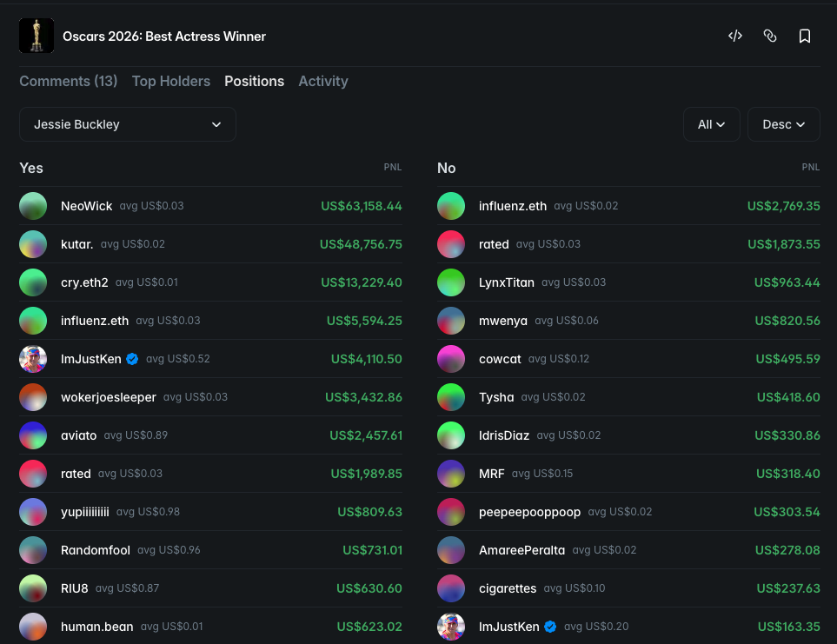This screenshot has height=644, width=837.
Task: Bookmark this Oscars market
Action: (805, 36)
